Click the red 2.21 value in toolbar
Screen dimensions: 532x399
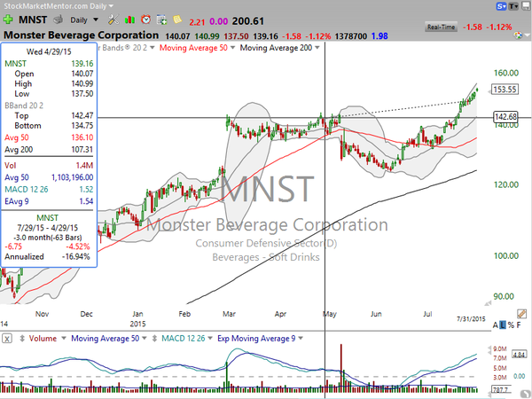[197, 22]
